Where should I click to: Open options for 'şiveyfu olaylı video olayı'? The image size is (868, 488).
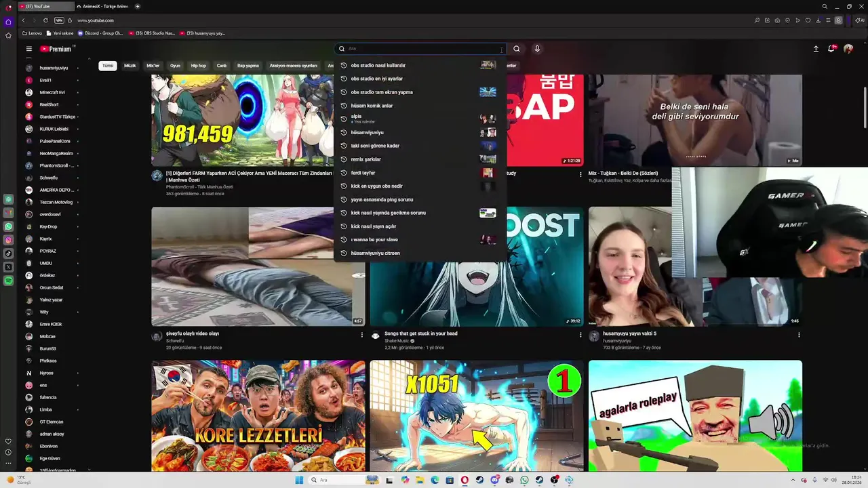point(361,335)
